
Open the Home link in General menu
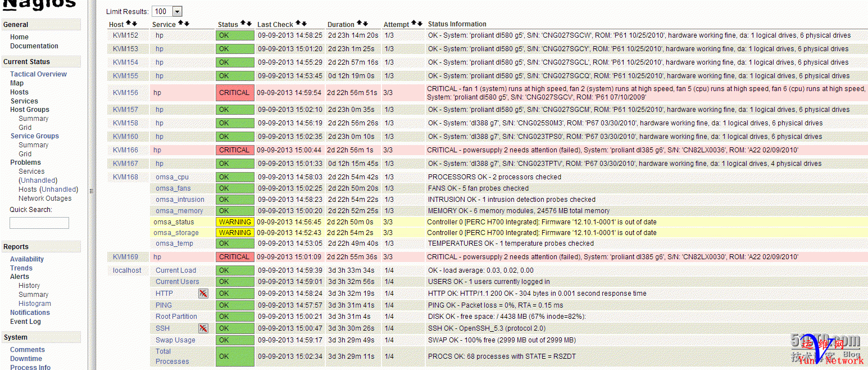click(x=19, y=37)
